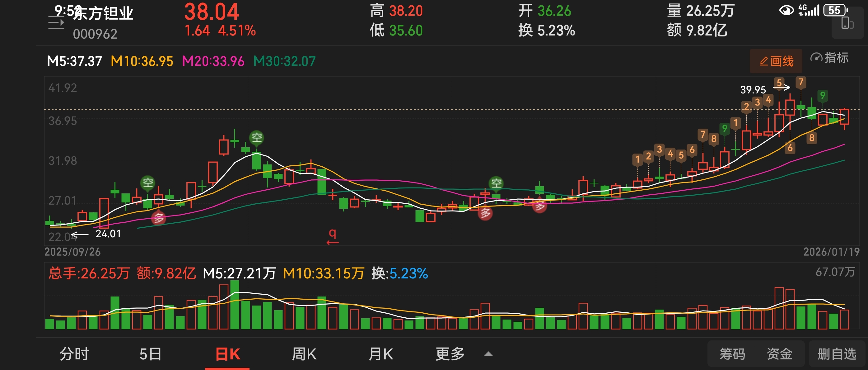Click the up arrow beside 更多
The image size is (868, 370).
[488, 354]
